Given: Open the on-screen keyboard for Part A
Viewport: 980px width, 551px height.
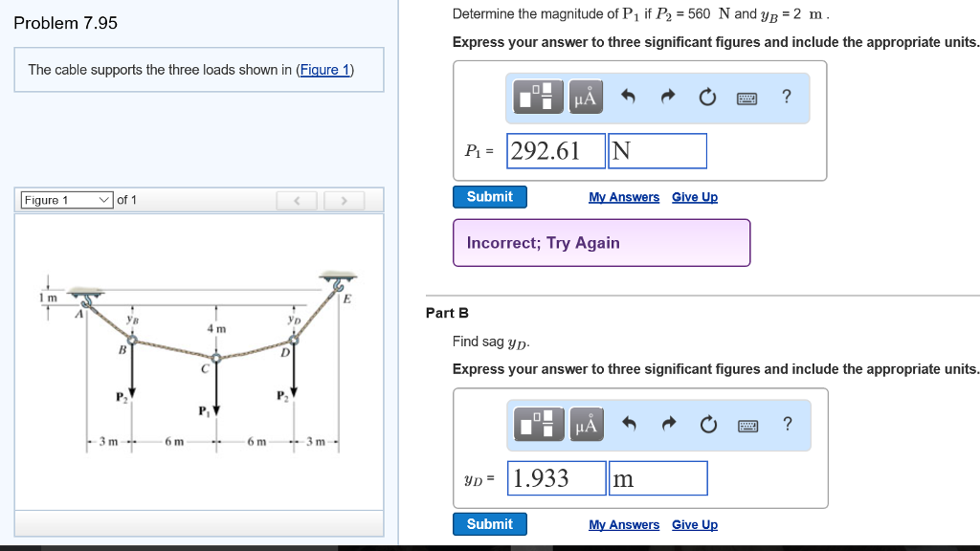Looking at the screenshot, I should 748,97.
